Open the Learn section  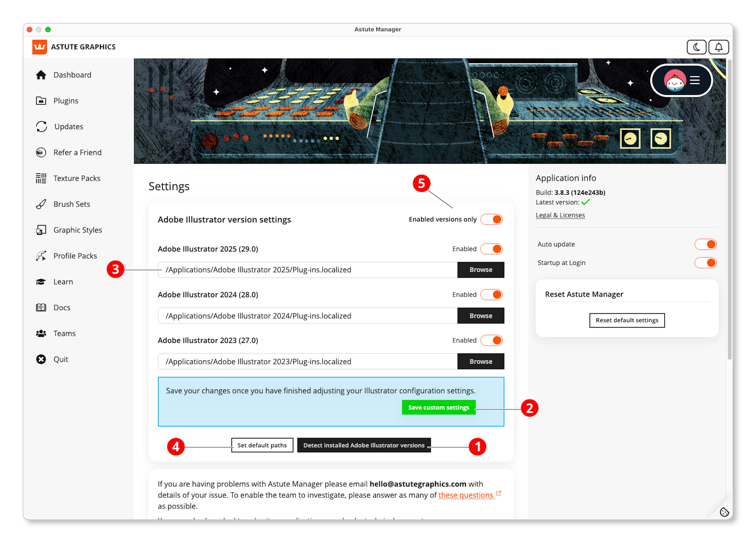click(x=41, y=281)
